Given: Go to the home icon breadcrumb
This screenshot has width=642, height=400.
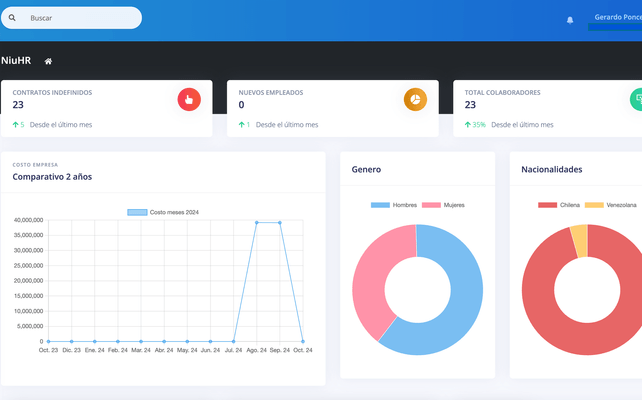Looking at the screenshot, I should click(48, 61).
